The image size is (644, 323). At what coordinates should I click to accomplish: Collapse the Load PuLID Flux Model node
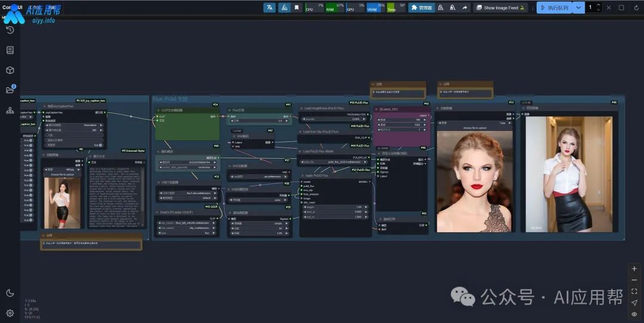pyautogui.click(x=300, y=152)
